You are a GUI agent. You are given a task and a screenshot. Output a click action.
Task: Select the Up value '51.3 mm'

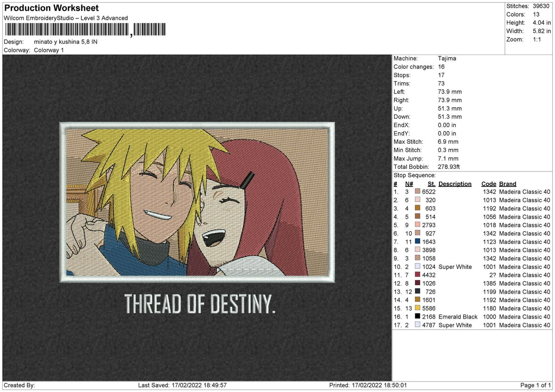click(450, 108)
